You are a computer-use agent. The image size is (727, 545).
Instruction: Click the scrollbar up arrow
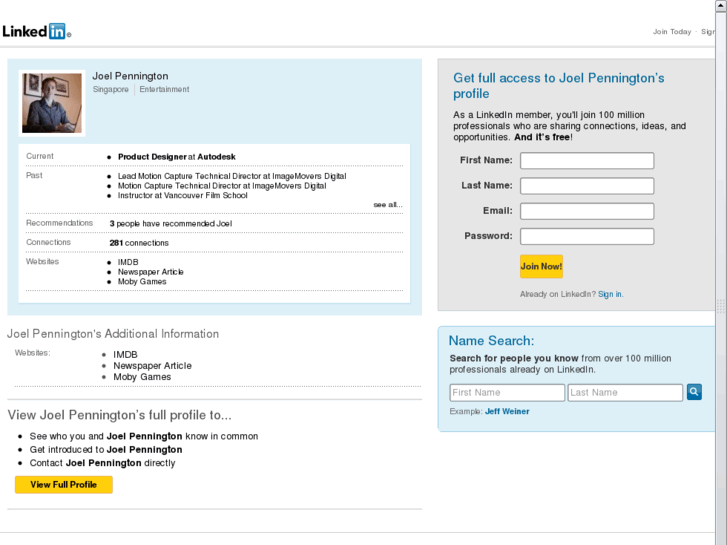tap(721, 5)
